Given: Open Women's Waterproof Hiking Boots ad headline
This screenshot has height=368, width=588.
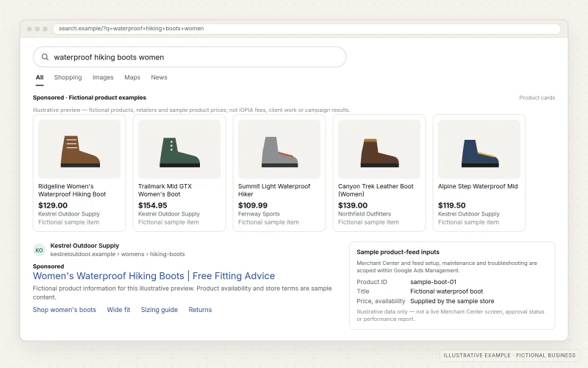Looking at the screenshot, I should point(154,276).
